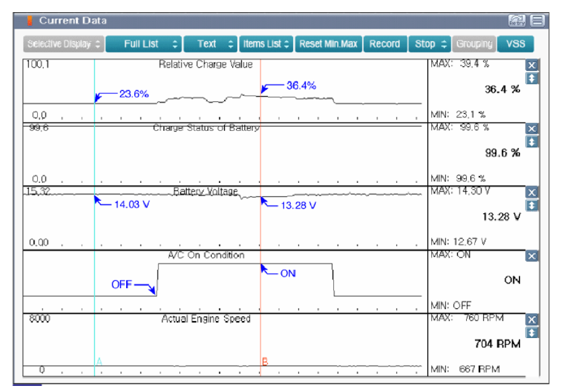The height and width of the screenshot is (392, 562).
Task: Open the Items List dropdown
Action: [x=266, y=44]
